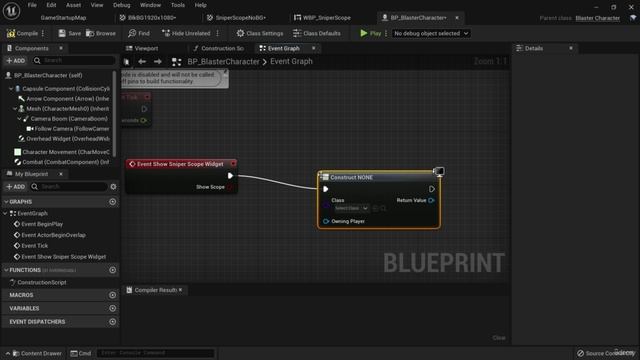Select the ConstructionScript function
Viewport: 640px width, 360px height.
click(42, 282)
